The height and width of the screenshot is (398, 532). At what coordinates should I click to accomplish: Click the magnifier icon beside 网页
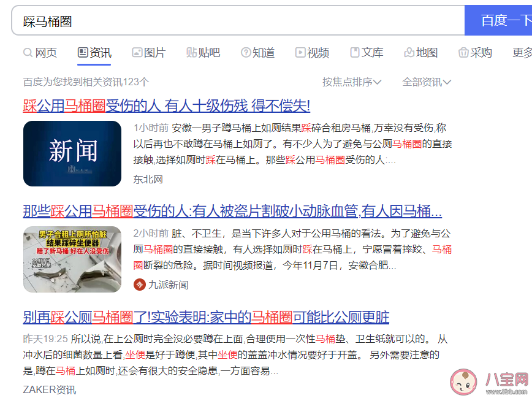[x=27, y=52]
